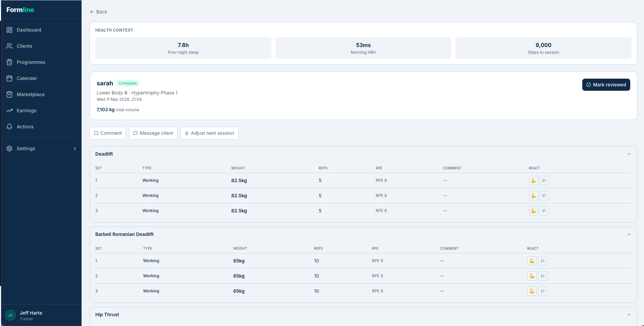
Task: Collapse the Deadlift exercise section
Action: point(629,154)
